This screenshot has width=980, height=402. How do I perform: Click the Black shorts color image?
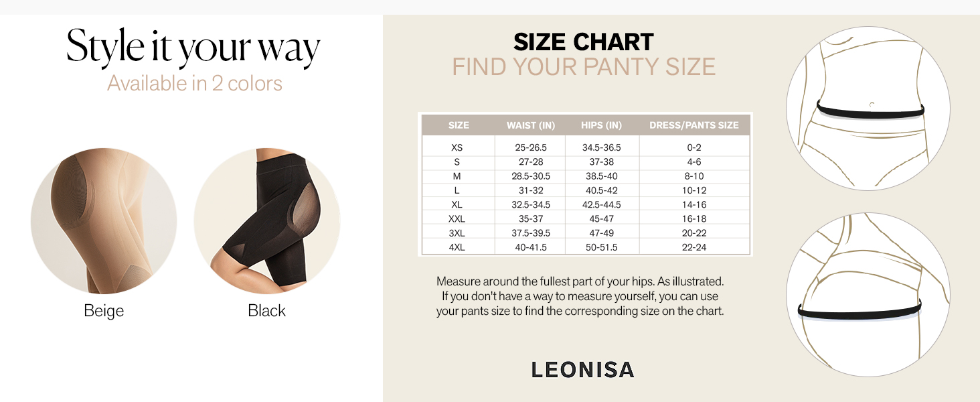[x=267, y=221]
